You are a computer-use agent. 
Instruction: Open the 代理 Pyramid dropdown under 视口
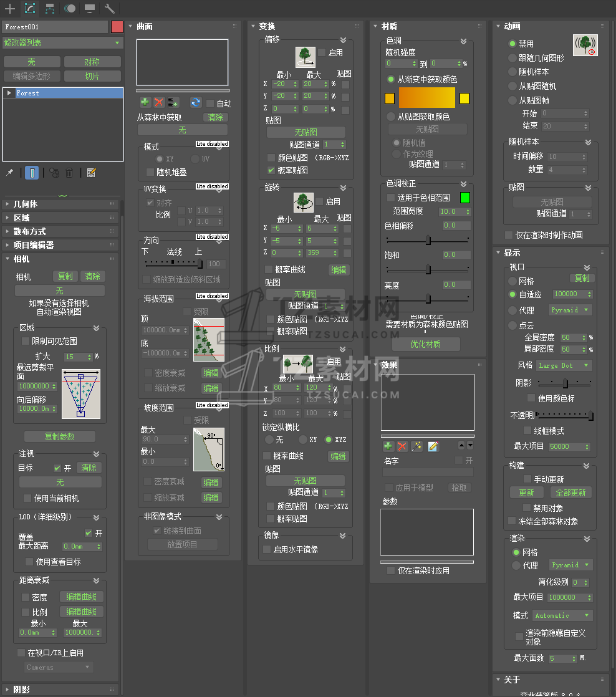(x=570, y=310)
